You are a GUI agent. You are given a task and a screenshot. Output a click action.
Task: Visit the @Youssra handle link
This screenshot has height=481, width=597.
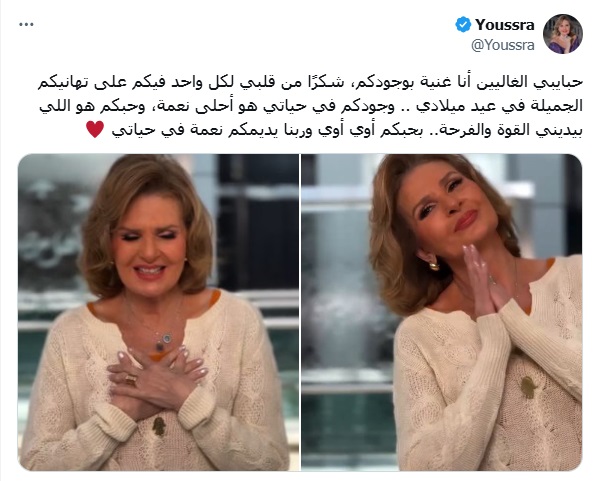503,45
